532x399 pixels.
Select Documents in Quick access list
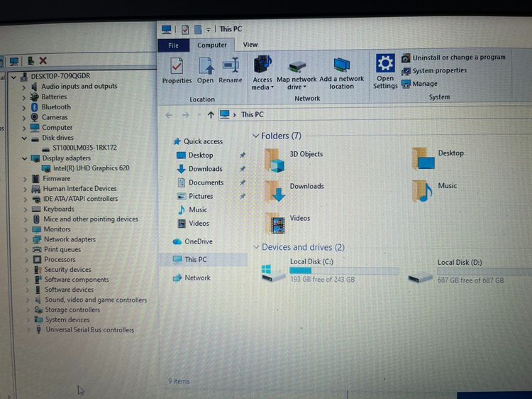[201, 182]
